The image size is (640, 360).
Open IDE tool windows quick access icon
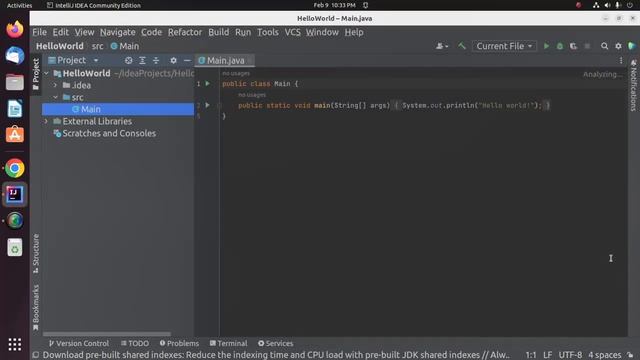click(36, 355)
